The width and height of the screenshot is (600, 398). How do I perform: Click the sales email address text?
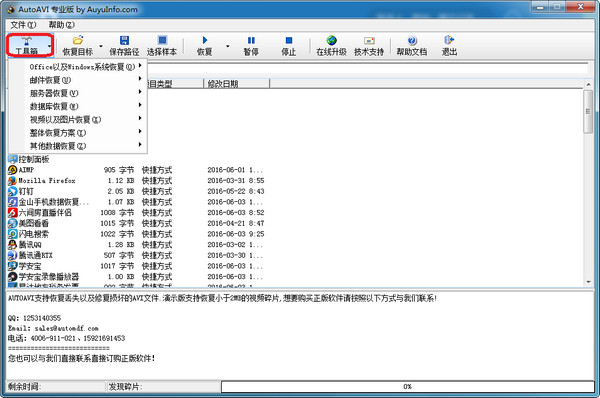(67, 328)
